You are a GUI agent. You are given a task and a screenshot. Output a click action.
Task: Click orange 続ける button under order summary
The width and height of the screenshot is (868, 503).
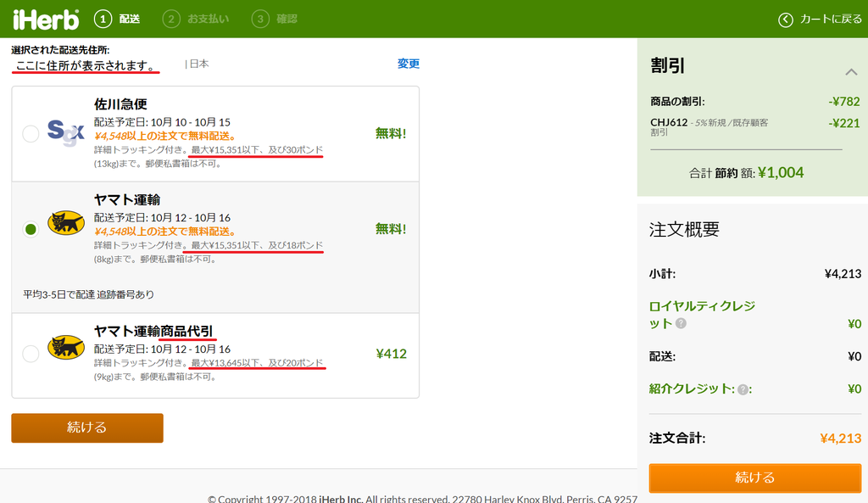click(755, 478)
